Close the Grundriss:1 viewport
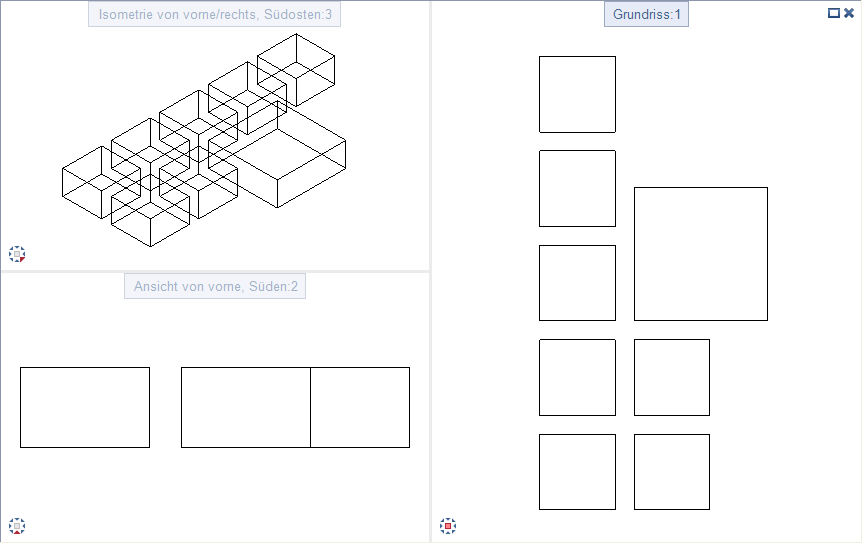This screenshot has width=863, height=544. [x=849, y=13]
